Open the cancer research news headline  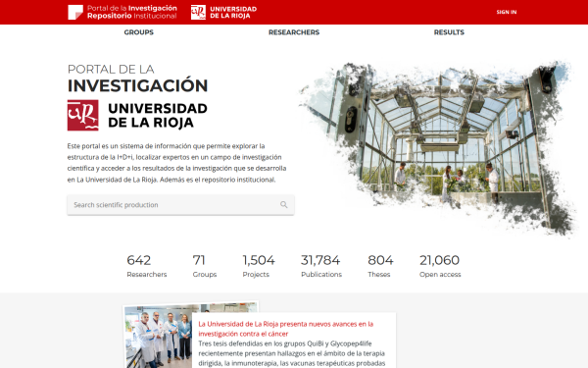(x=286, y=329)
